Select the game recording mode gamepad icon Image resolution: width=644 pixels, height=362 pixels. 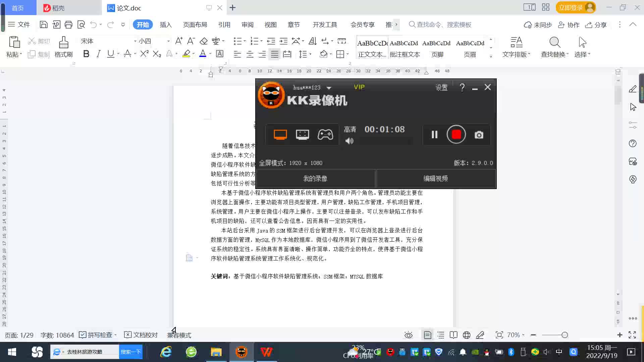[325, 135]
